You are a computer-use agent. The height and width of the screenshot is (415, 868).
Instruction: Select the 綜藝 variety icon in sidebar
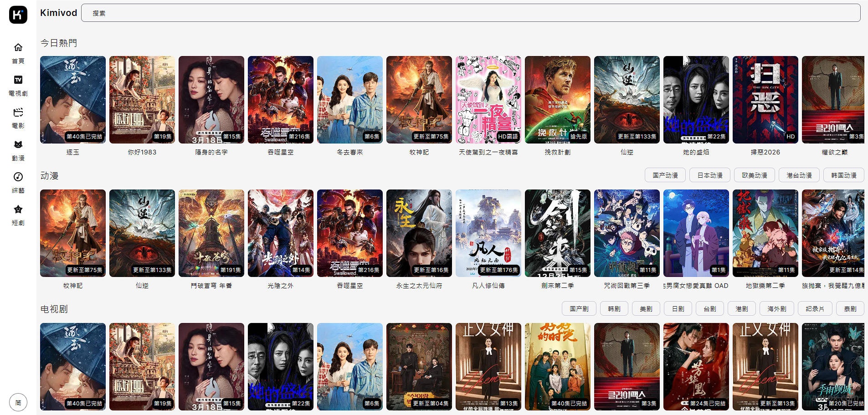[18, 177]
